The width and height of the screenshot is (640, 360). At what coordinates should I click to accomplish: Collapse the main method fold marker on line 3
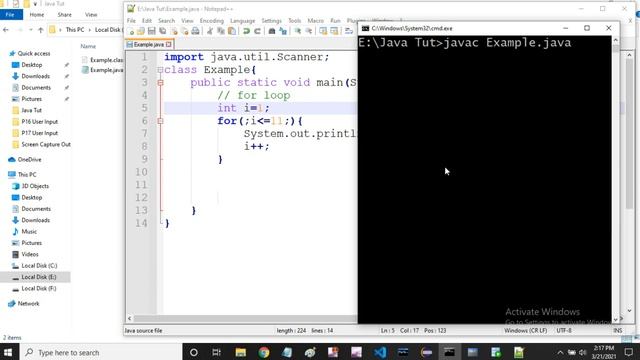160,83
